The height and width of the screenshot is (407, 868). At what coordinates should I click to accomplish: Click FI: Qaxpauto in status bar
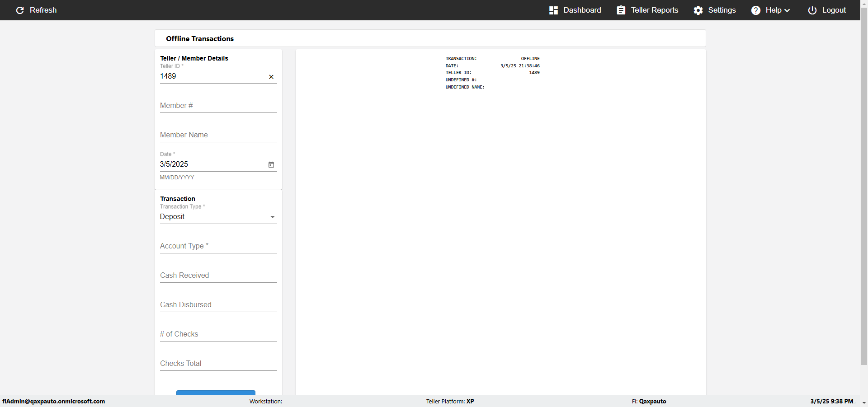tap(649, 401)
